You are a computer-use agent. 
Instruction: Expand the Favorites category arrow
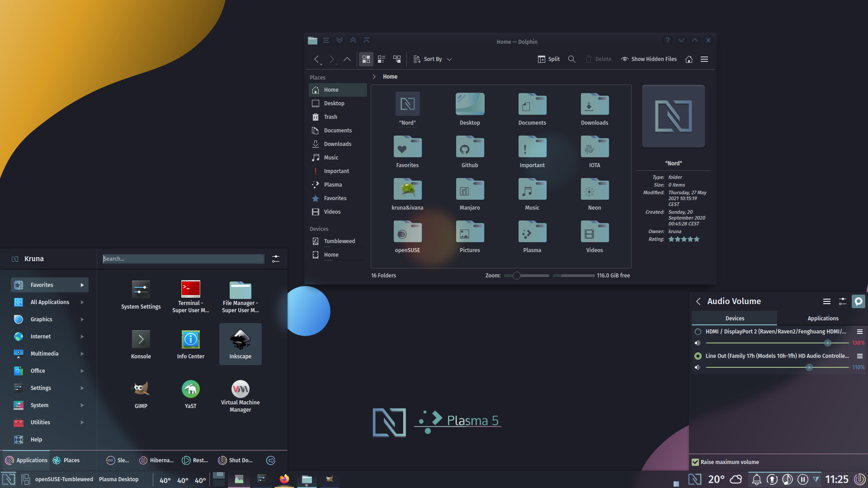[x=82, y=285]
